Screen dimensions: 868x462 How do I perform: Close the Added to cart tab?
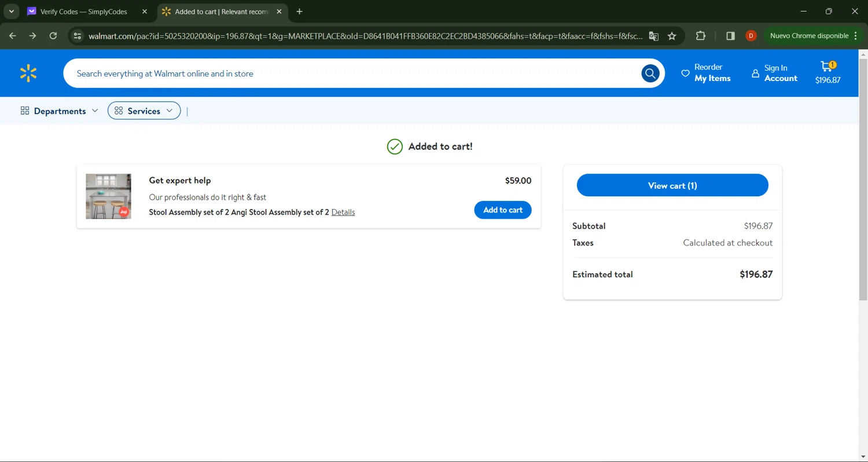pyautogui.click(x=279, y=12)
